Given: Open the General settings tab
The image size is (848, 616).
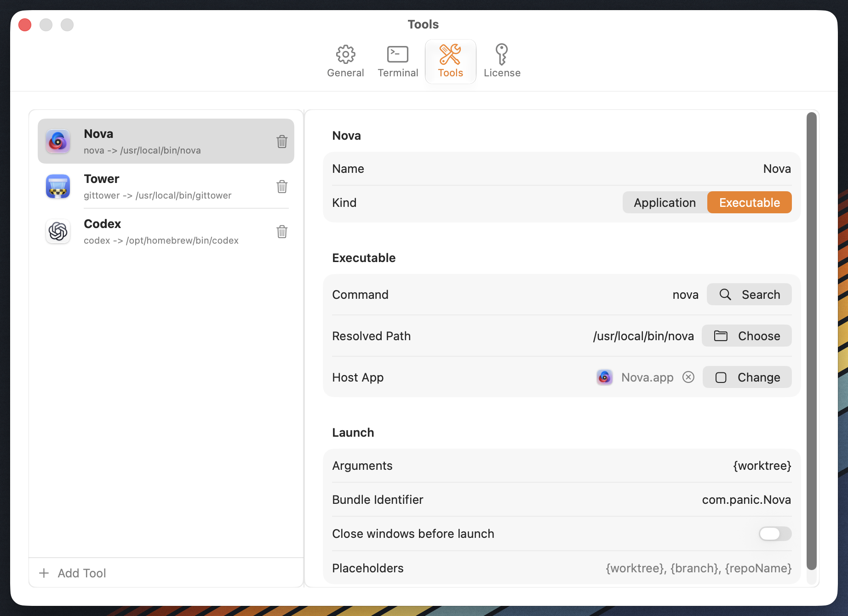Looking at the screenshot, I should (345, 62).
